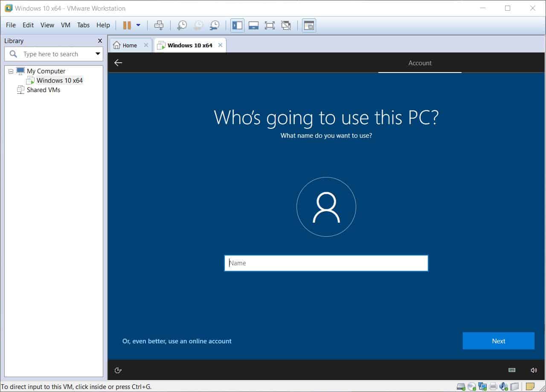546x392 pixels.
Task: Click the Next button
Action: click(x=499, y=341)
